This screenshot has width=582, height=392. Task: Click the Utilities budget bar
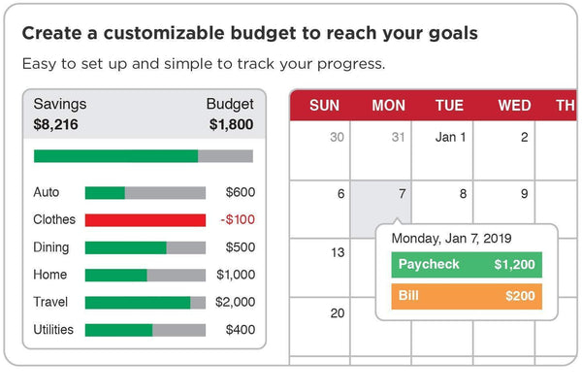coord(145,330)
